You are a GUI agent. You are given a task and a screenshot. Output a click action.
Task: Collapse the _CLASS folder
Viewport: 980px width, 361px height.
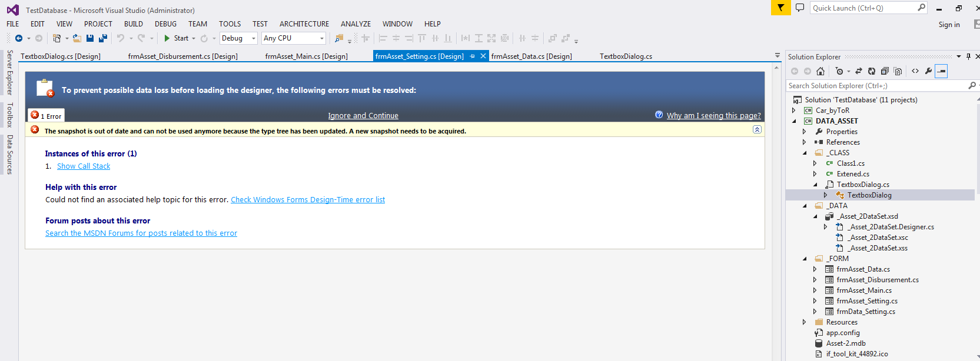coord(805,153)
